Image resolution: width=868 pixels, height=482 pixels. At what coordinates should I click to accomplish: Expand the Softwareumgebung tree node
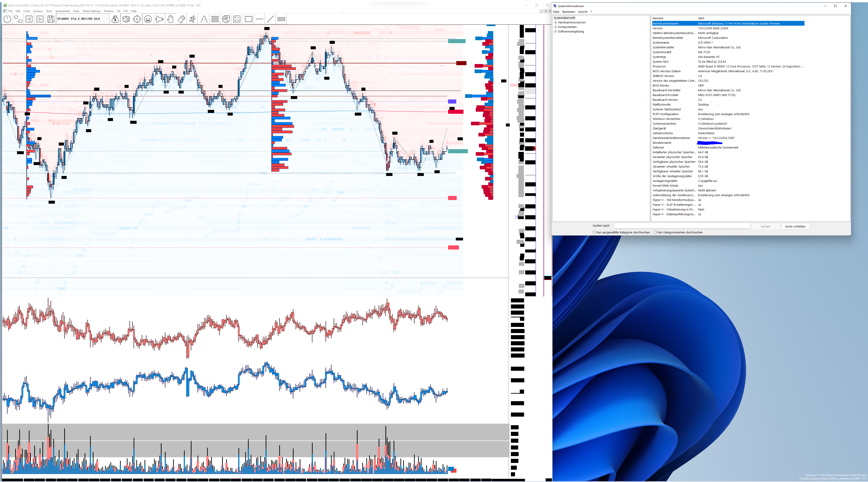(x=556, y=31)
